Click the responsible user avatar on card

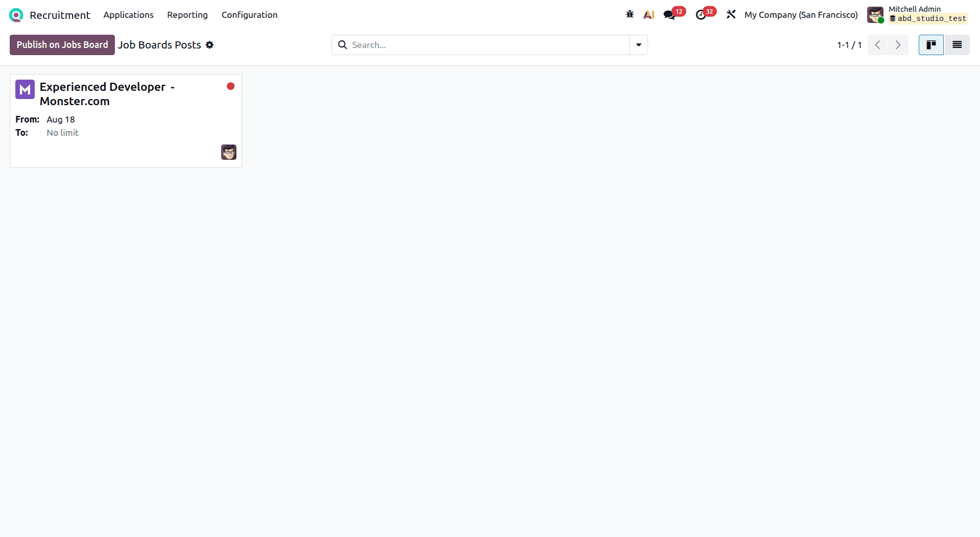(x=229, y=152)
